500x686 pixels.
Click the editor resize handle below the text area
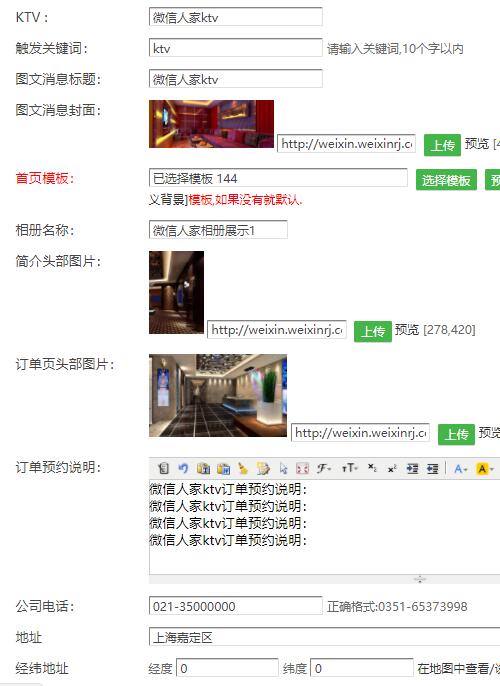(420, 579)
